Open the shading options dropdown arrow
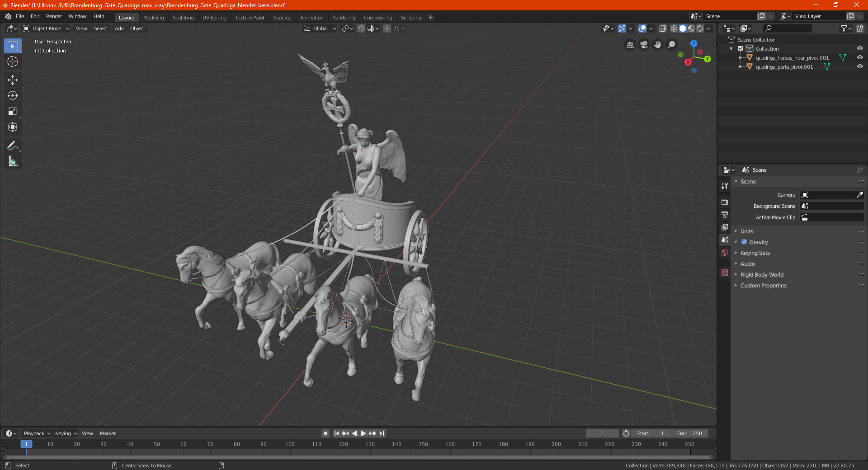The image size is (868, 470). [x=709, y=28]
